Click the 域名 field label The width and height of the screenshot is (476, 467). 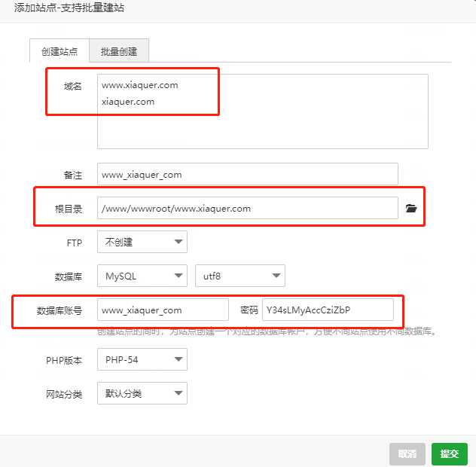coord(73,86)
